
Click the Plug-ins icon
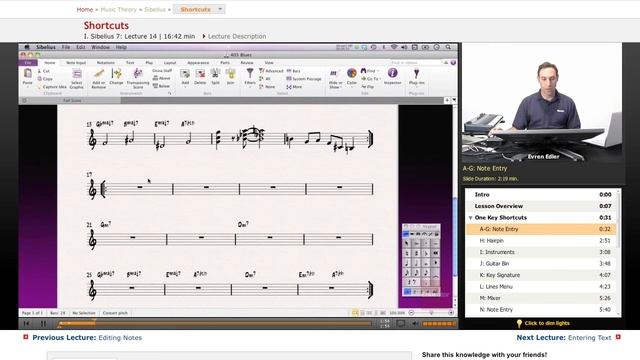pos(416,73)
